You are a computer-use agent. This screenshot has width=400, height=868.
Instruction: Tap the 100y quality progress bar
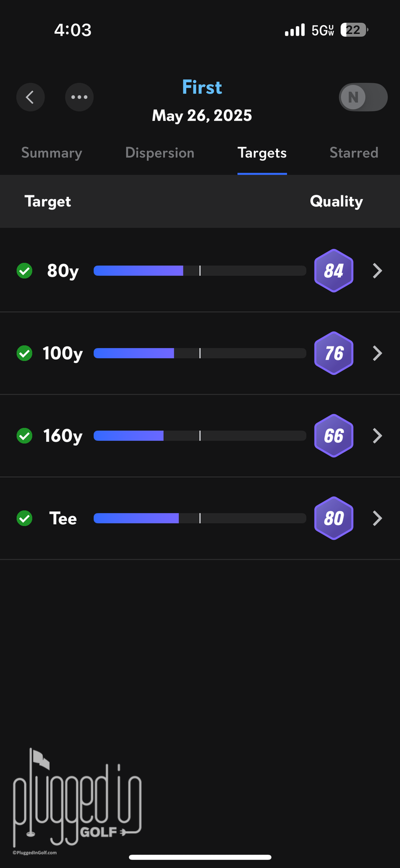199,353
